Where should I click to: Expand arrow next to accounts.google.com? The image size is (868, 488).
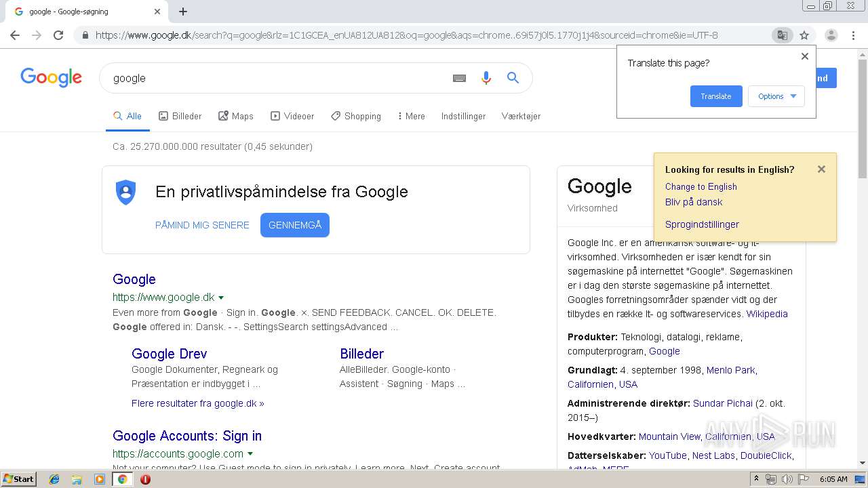[250, 454]
